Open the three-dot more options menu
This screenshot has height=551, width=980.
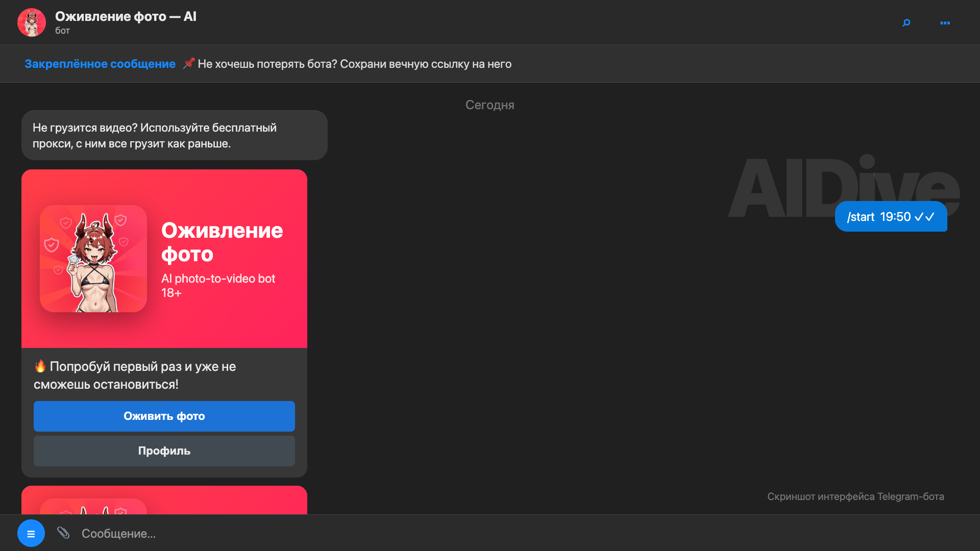pyautogui.click(x=945, y=23)
